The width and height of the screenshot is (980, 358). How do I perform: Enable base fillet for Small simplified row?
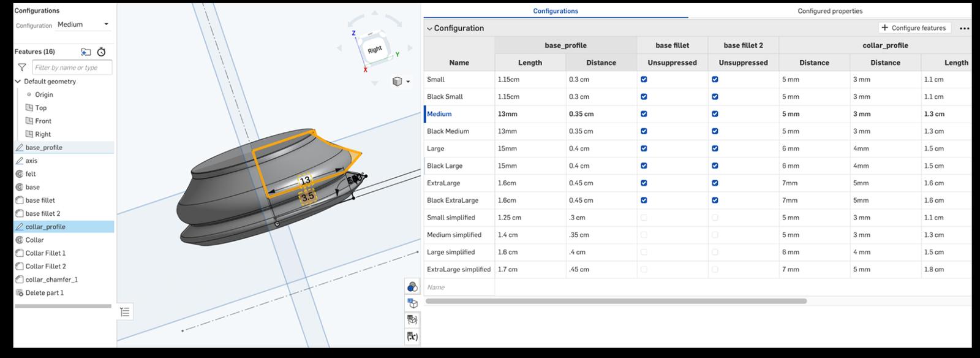pos(644,218)
